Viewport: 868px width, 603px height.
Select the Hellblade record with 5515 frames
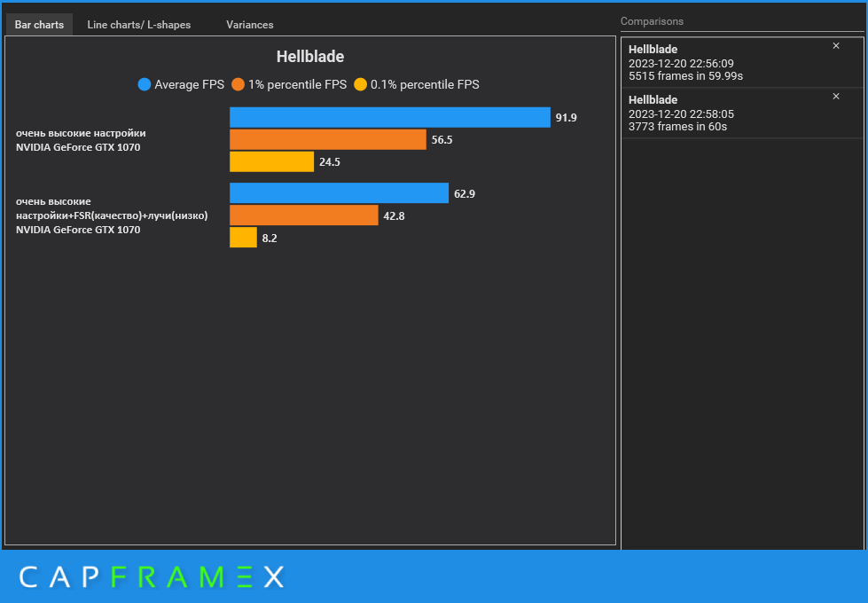(x=742, y=63)
